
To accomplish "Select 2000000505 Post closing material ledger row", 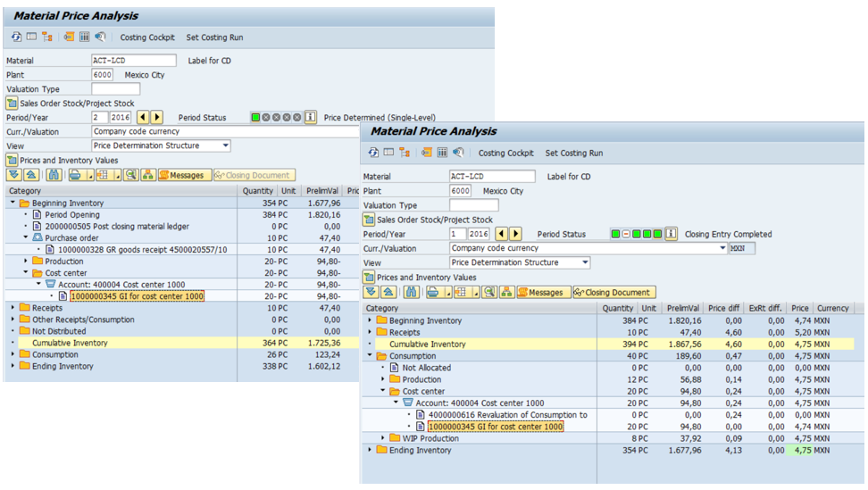I will tap(117, 226).
